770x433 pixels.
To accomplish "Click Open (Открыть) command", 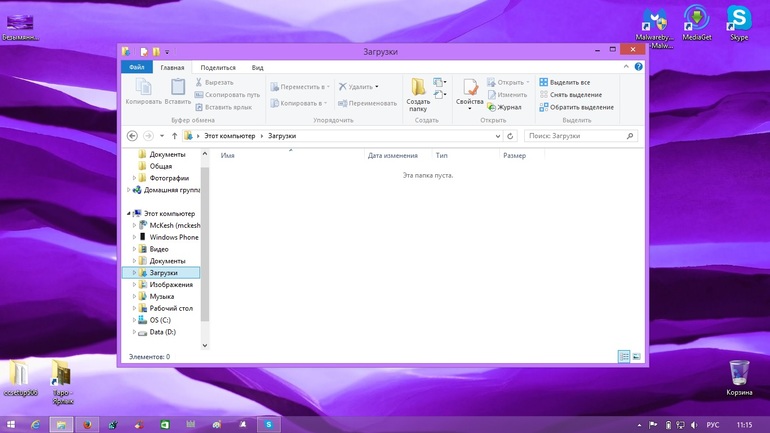I will (508, 82).
